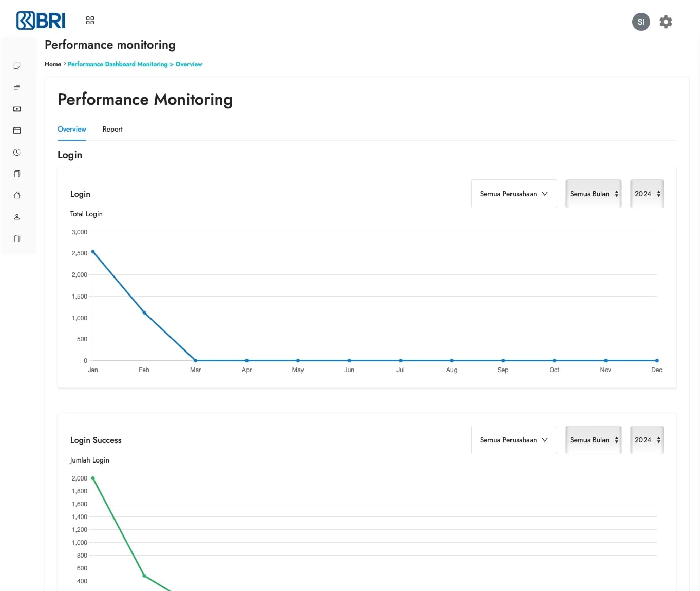The width and height of the screenshot is (700, 591).
Task: Go to Home in the breadcrumb
Action: point(53,64)
